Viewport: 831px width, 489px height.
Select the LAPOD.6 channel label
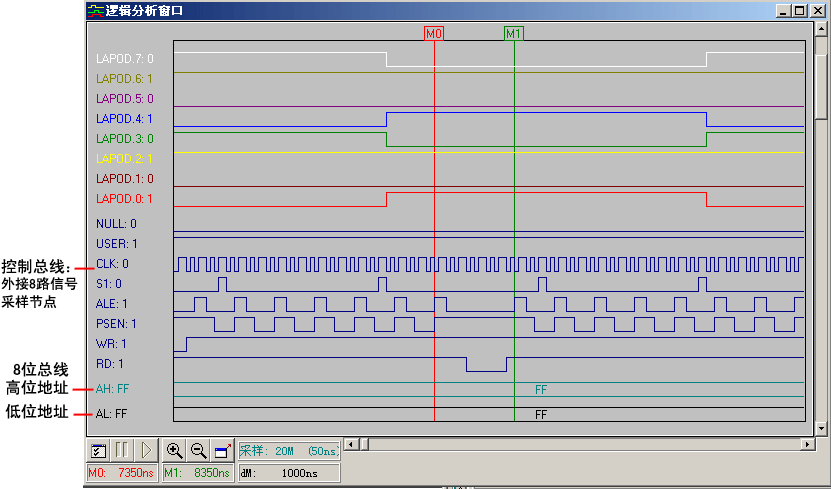click(125, 78)
